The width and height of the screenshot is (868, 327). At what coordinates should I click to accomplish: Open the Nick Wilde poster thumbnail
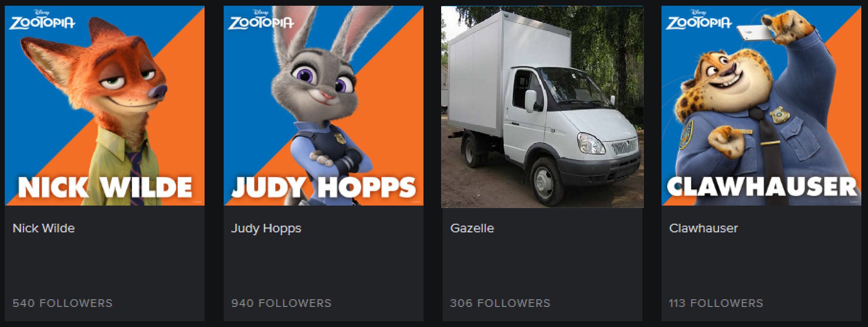105,106
